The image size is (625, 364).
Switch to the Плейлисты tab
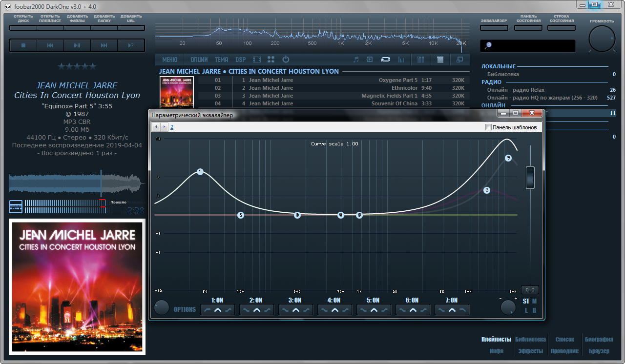tap(496, 340)
